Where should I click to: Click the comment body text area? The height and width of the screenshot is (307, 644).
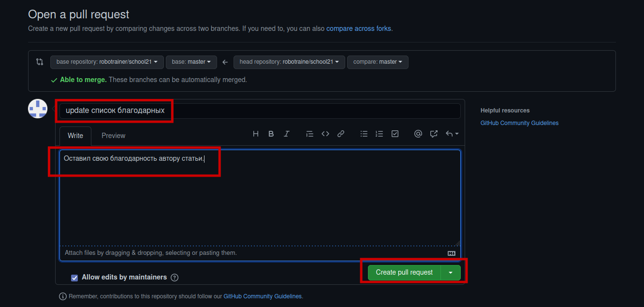pyautogui.click(x=260, y=197)
